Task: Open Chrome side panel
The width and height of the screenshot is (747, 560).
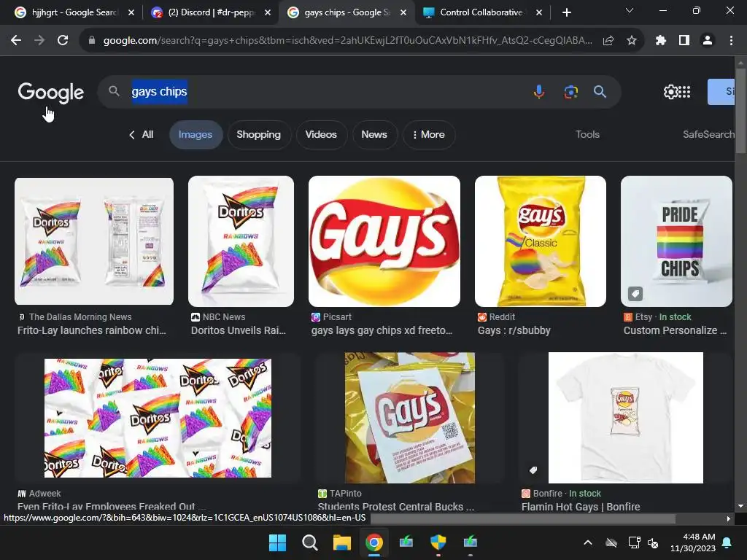Action: [x=684, y=41]
